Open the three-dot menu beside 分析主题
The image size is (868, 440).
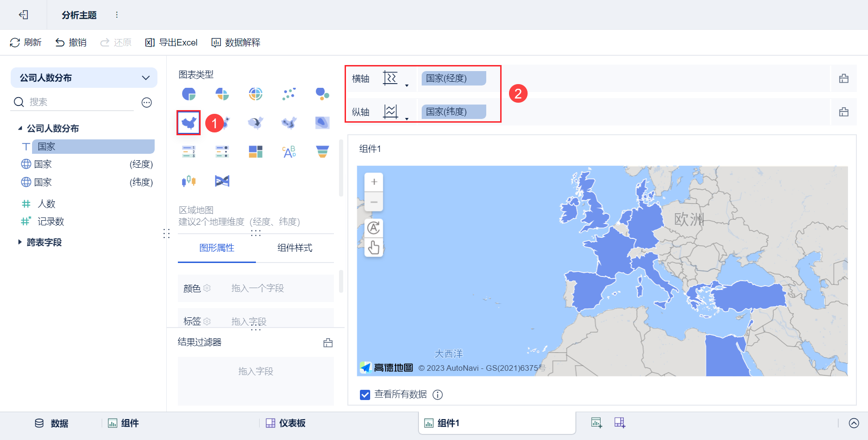117,15
